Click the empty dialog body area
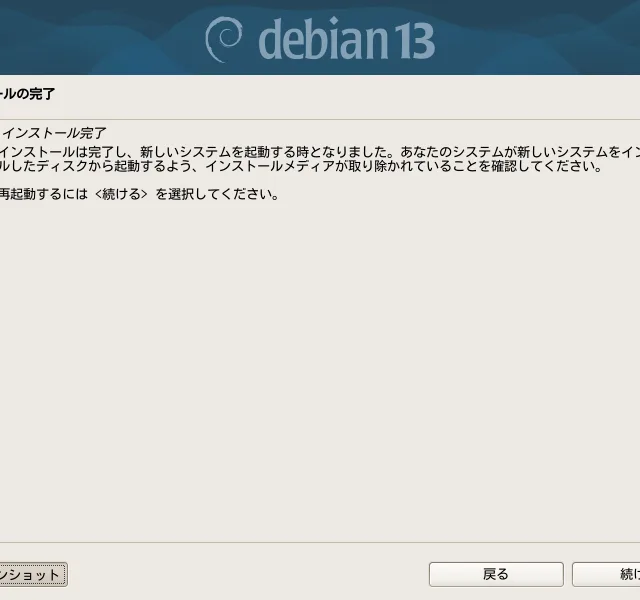 pos(320,367)
